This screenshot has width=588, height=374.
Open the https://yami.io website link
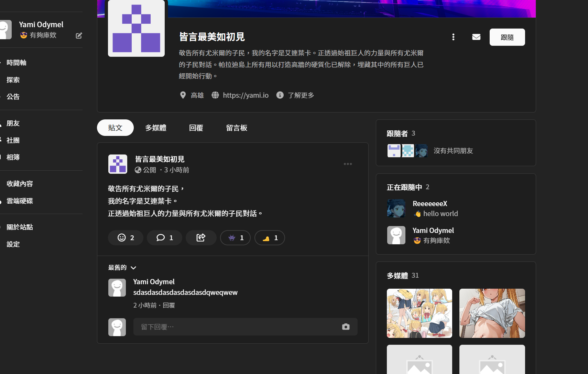[x=246, y=95]
